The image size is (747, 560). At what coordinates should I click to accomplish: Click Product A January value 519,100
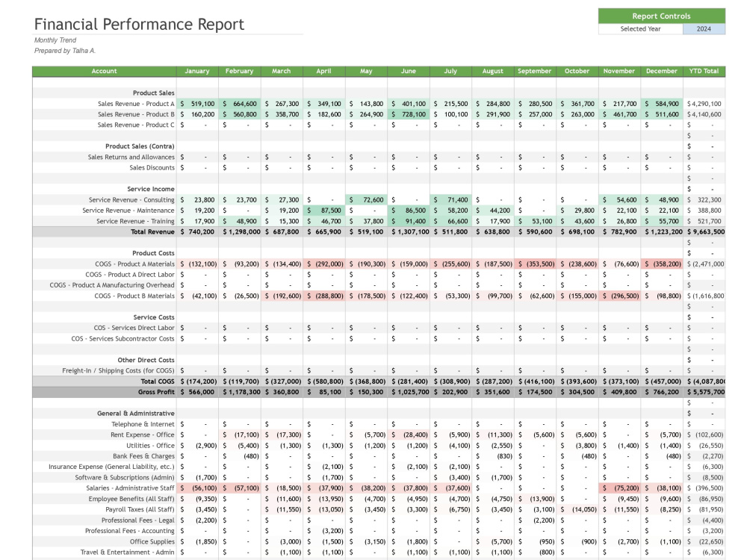coord(197,104)
